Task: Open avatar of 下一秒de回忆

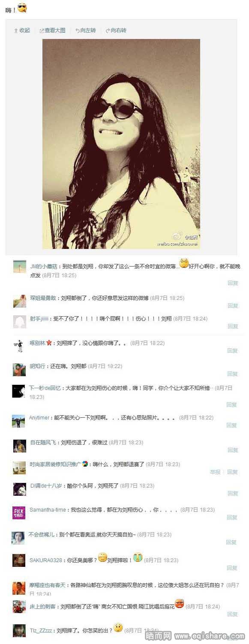Action: [18, 391]
